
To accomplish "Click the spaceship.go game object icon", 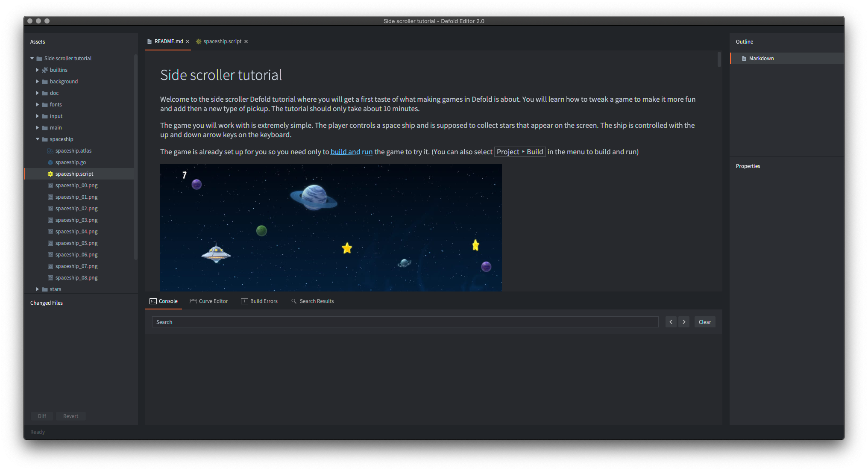I will 50,162.
